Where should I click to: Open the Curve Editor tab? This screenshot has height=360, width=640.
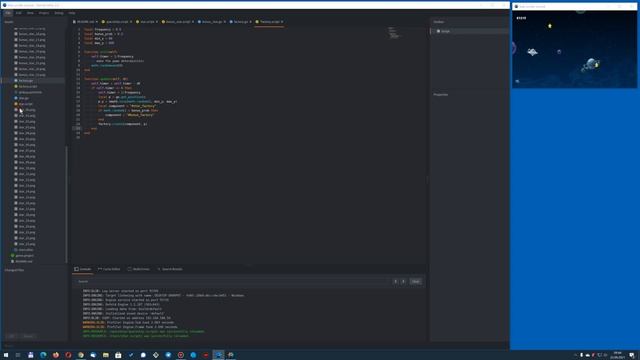[x=109, y=269]
